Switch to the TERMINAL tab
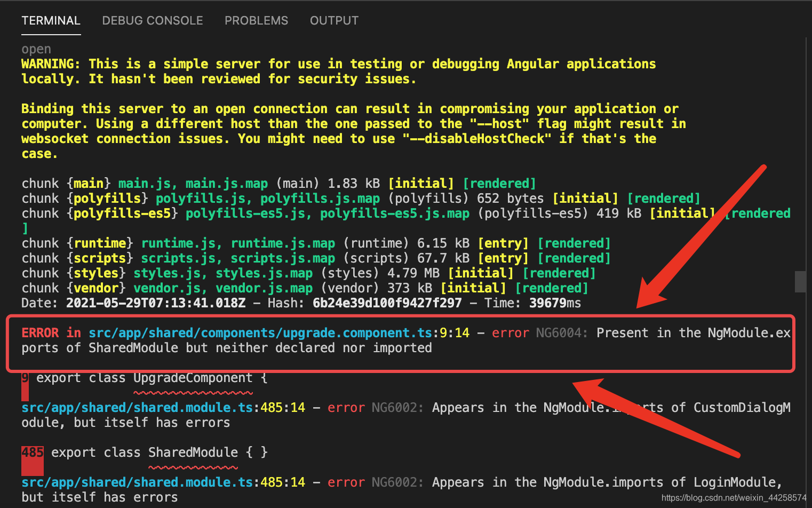This screenshot has width=812, height=508. pos(51,21)
